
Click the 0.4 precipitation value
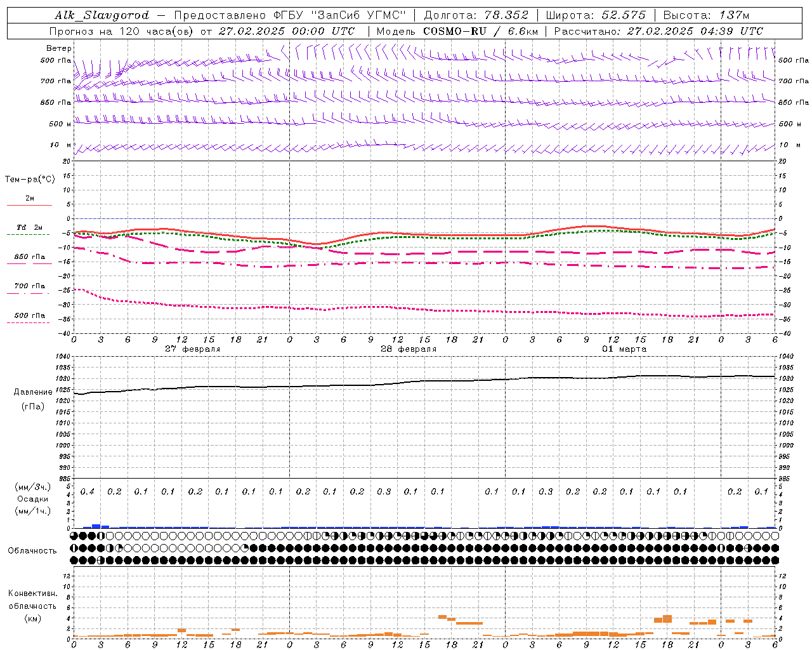88,492
